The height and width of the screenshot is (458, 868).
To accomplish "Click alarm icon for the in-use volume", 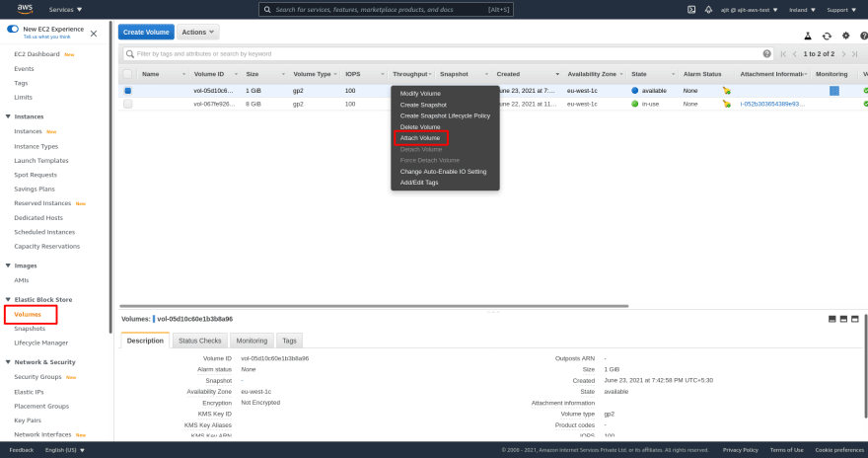I will [x=726, y=104].
